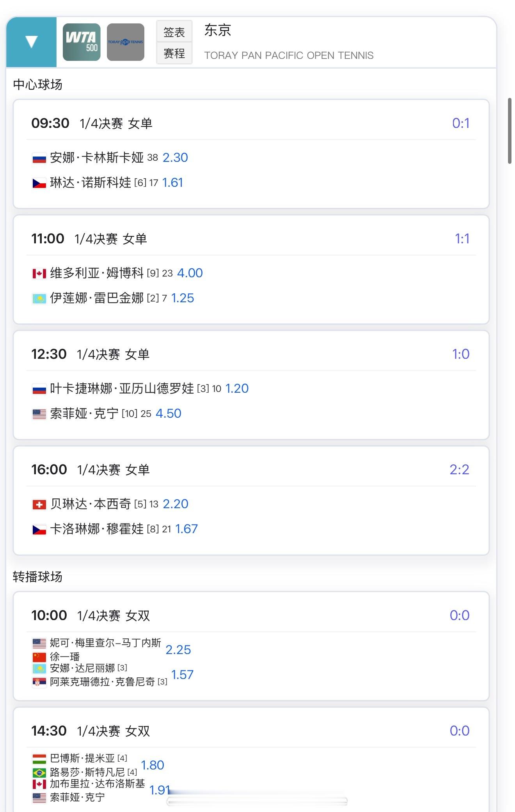Collapse the Tokyo tournament dropdown arrow

31,42
